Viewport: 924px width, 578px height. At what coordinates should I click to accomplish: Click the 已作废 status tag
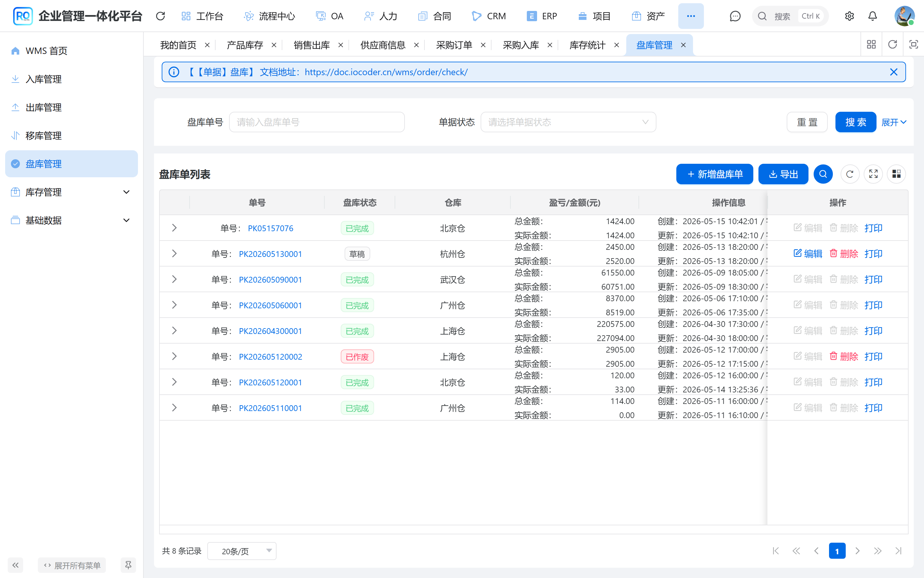pos(357,357)
